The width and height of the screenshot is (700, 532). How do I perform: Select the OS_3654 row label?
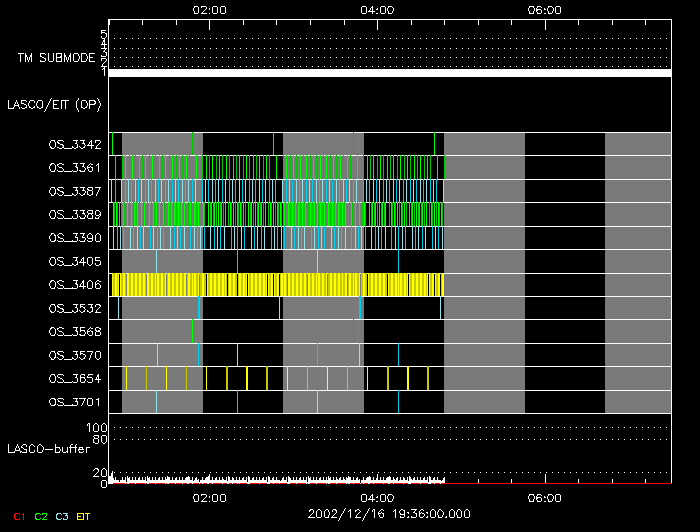(74, 379)
